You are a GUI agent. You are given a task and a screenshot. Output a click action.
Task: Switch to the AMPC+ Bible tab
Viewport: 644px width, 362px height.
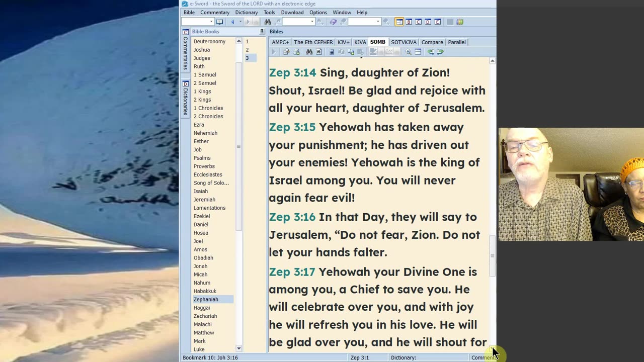point(280,42)
